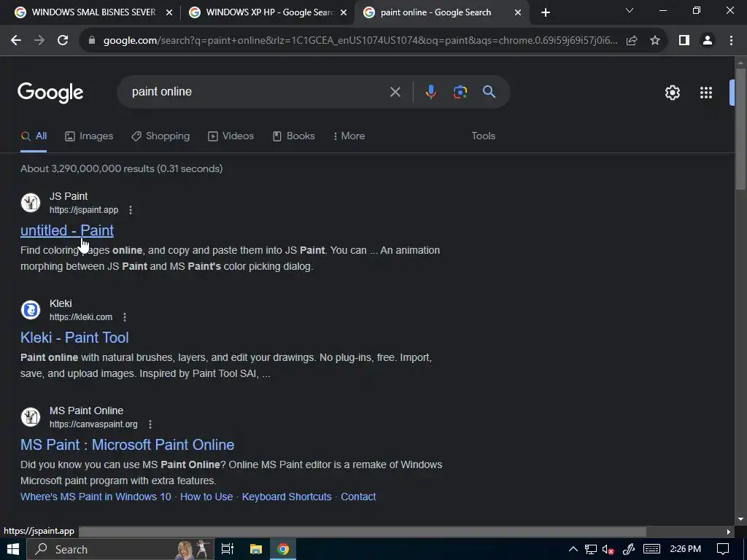
Task: Start voice search with microphone icon
Action: [x=430, y=92]
